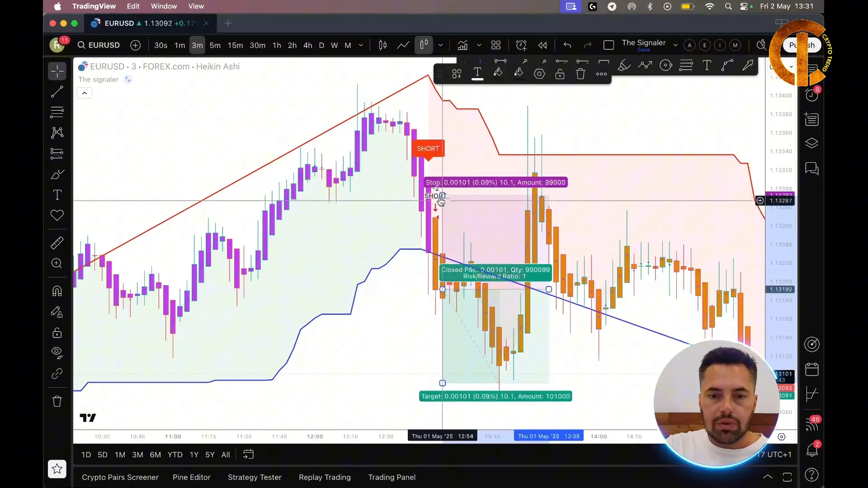Choose the daily D timeframe
The width and height of the screenshot is (868, 488).
[321, 45]
